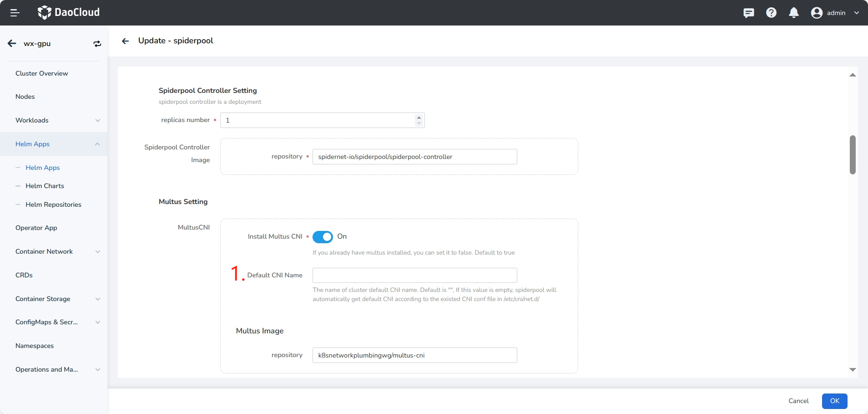Click the switch cluster icon beside wx-gpu
This screenshot has width=868, height=414.
[97, 44]
